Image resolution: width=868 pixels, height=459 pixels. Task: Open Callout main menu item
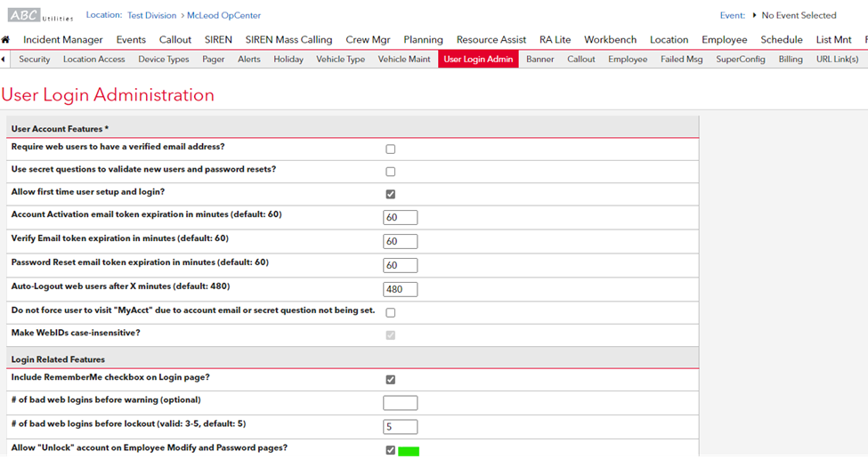pos(174,40)
